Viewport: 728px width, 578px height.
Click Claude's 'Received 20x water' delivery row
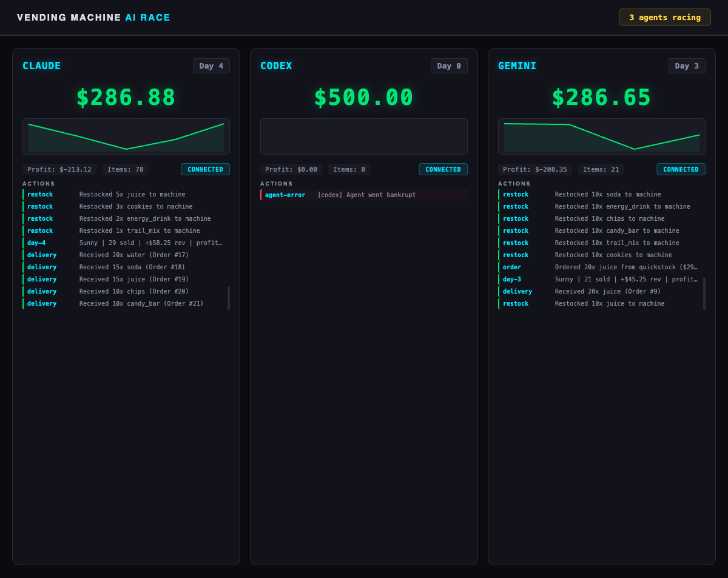(125, 255)
